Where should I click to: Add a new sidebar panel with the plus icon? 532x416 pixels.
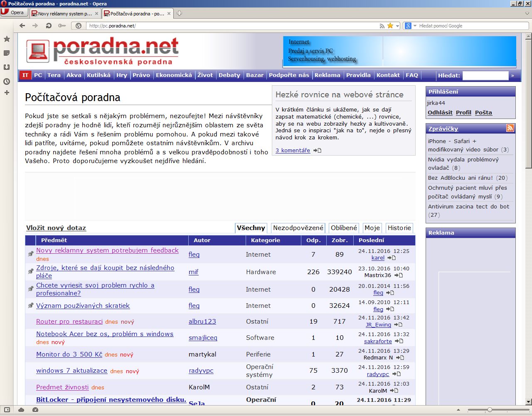point(7,92)
